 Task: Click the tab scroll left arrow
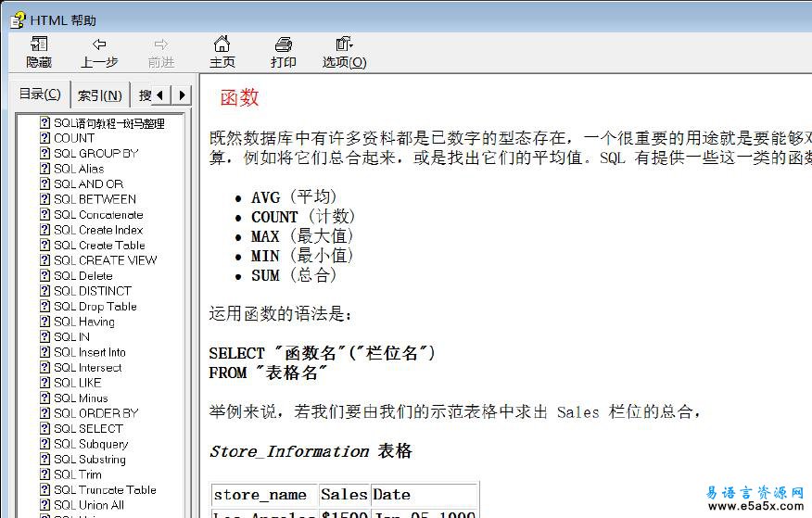160,95
